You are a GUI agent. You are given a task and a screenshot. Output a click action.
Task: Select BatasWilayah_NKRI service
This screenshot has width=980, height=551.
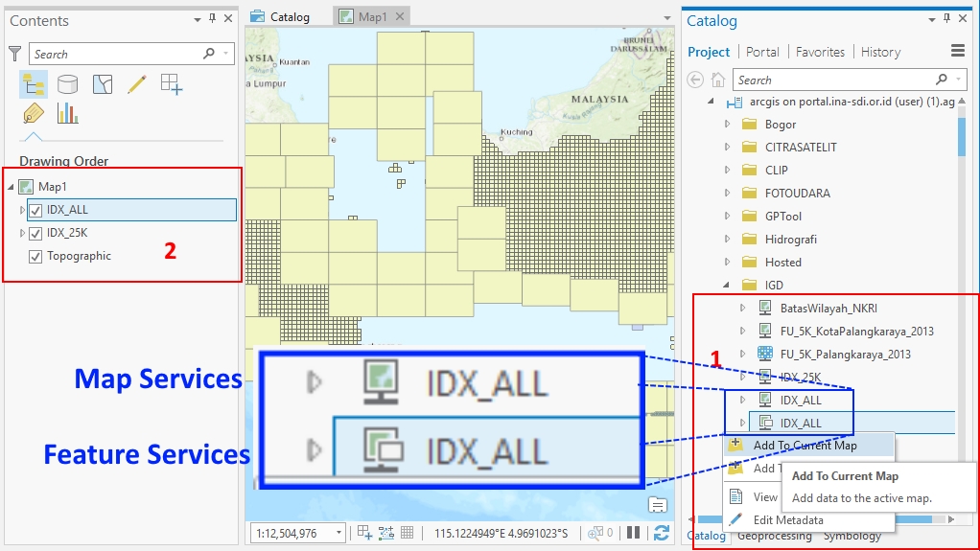click(x=828, y=308)
